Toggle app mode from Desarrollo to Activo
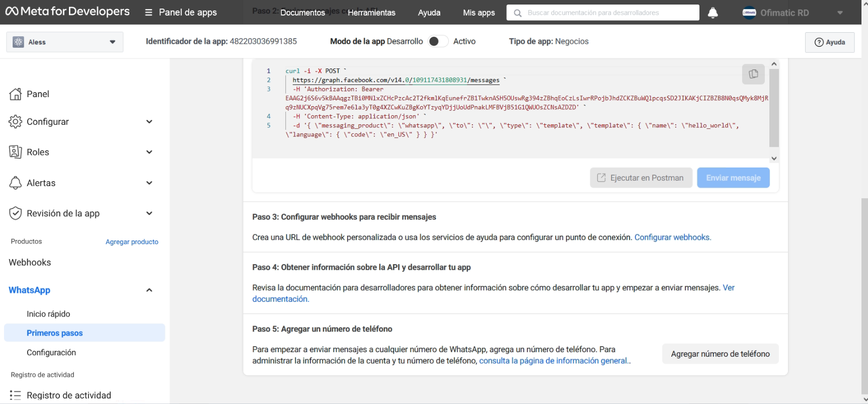 (x=437, y=41)
